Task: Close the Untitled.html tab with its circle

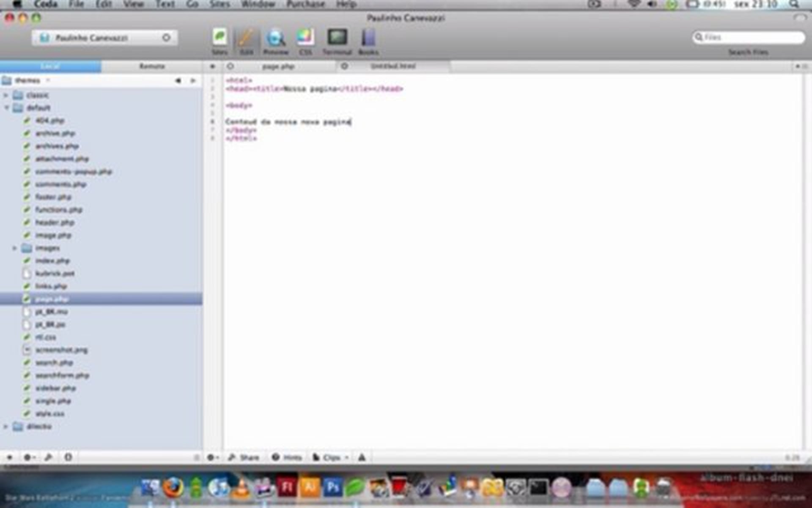Action: [x=345, y=66]
